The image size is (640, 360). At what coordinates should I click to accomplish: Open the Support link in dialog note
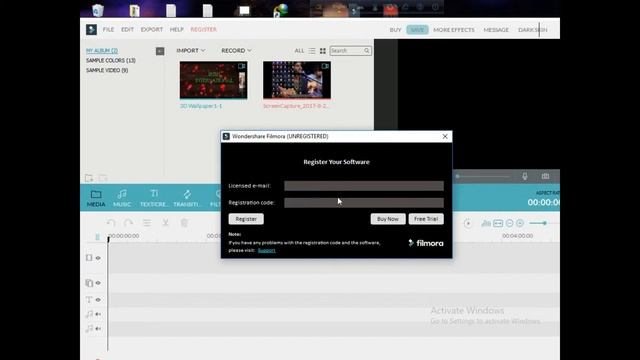coord(267,250)
